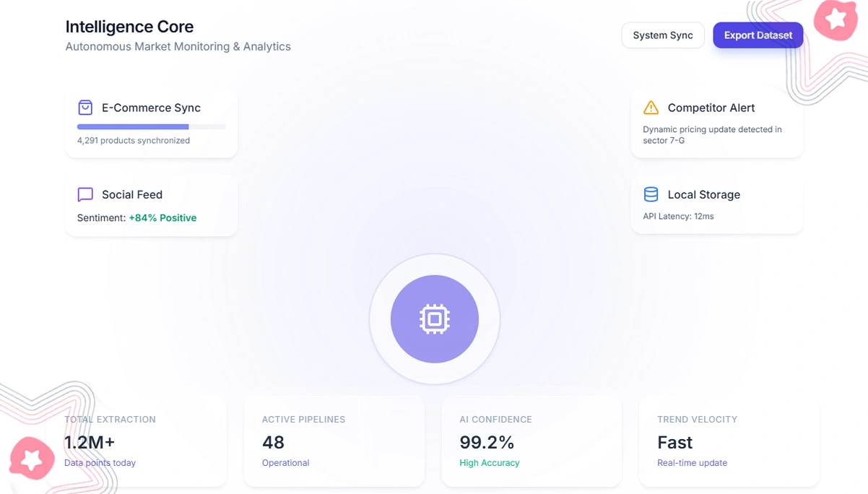Select the Competitor Alert card title
The image size is (868, 494).
tap(711, 108)
